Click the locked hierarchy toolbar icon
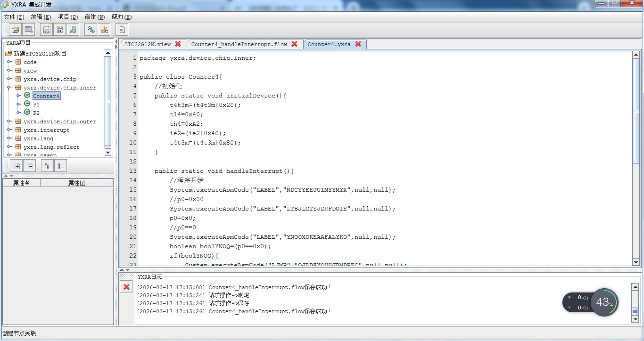Screen dimensions: 644x341 (104, 30)
